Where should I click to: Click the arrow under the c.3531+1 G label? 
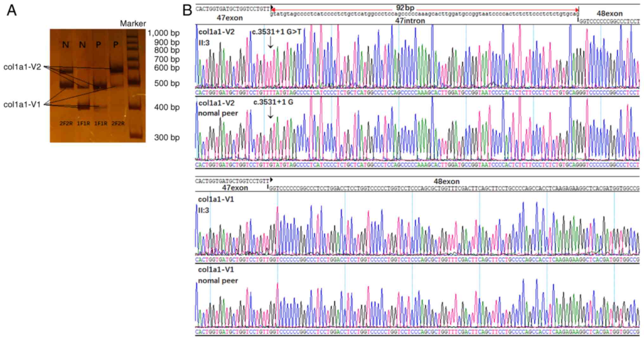[270, 112]
